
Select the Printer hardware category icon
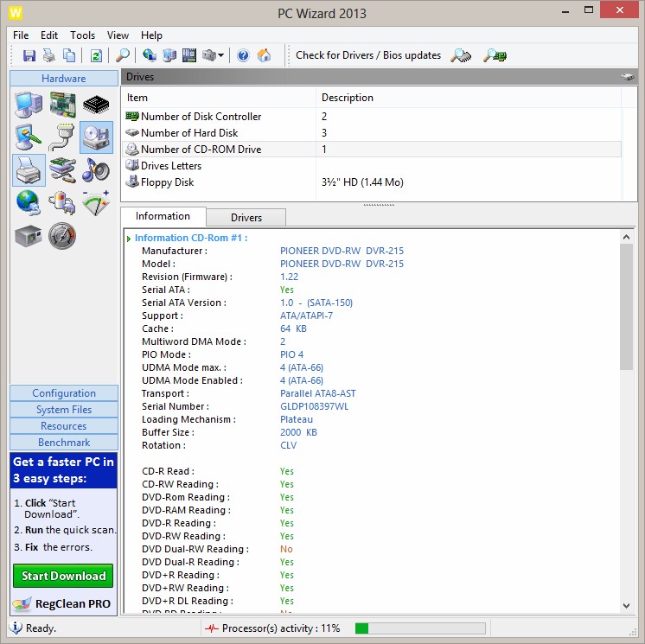click(29, 170)
